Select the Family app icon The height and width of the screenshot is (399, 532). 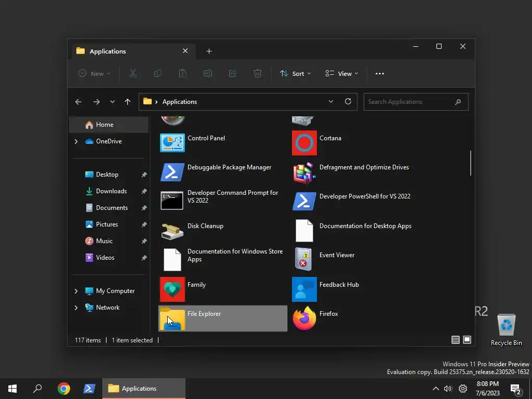[x=172, y=289]
